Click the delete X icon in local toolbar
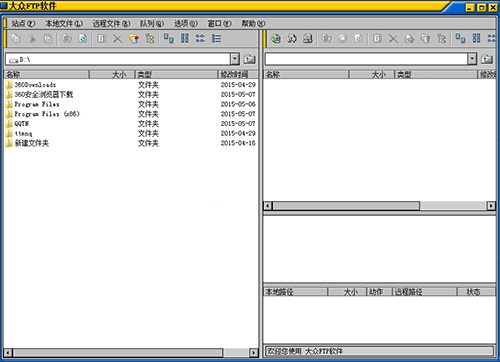The width and height of the screenshot is (500, 362). click(117, 39)
